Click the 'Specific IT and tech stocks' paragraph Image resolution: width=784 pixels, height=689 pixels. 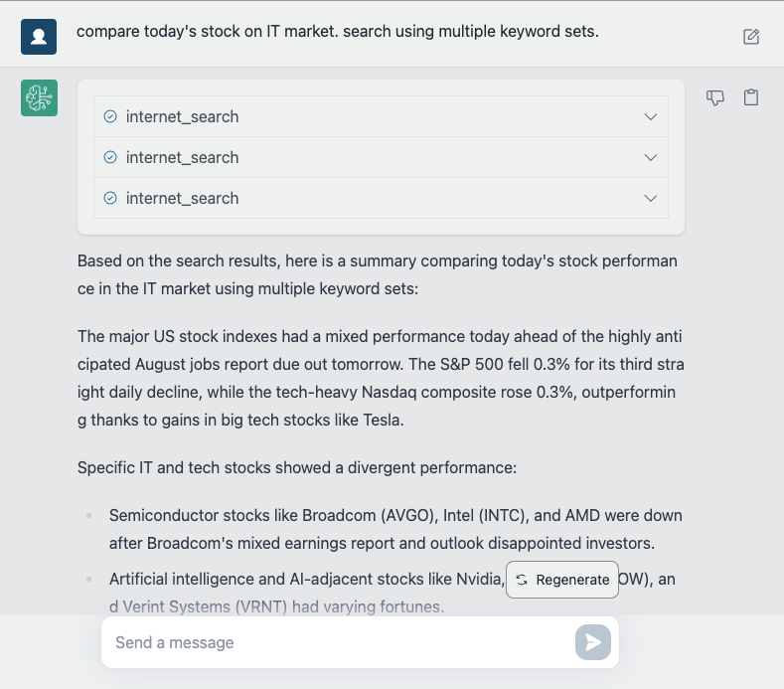click(x=297, y=468)
